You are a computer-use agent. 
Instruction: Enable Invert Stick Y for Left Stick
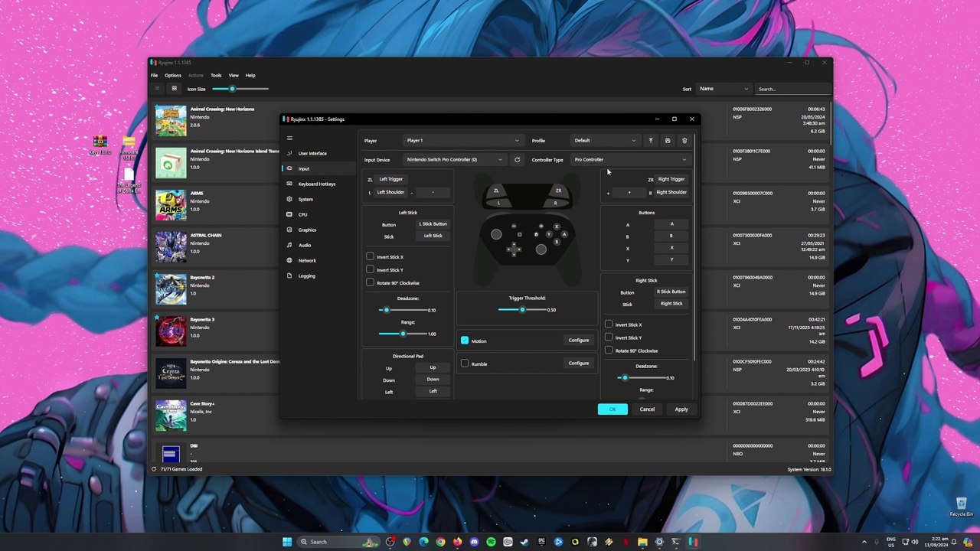(371, 269)
